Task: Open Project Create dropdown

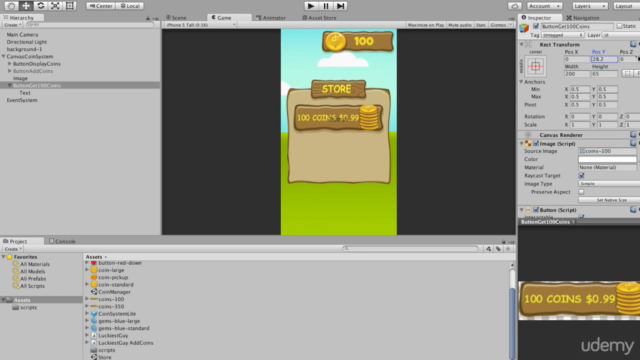Action: coord(13,249)
